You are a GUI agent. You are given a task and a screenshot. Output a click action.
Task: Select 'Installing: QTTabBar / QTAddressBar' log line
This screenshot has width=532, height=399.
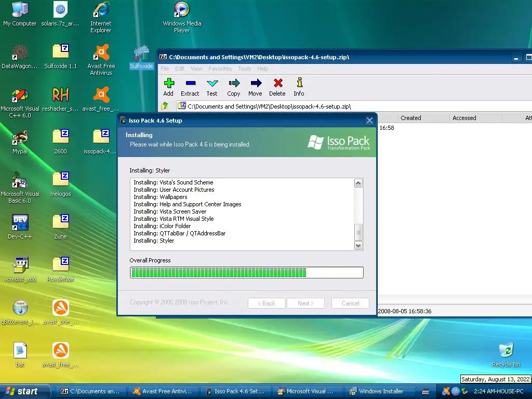(x=179, y=233)
